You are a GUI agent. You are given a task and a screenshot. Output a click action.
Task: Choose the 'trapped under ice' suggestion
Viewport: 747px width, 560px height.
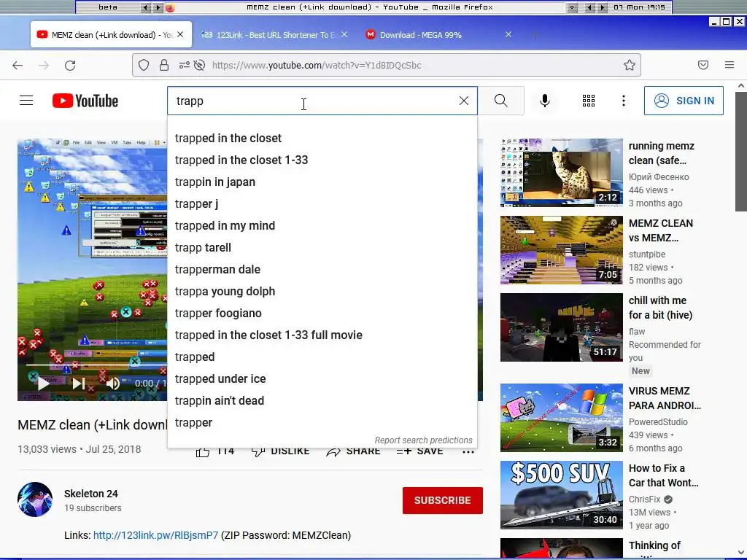(322, 379)
